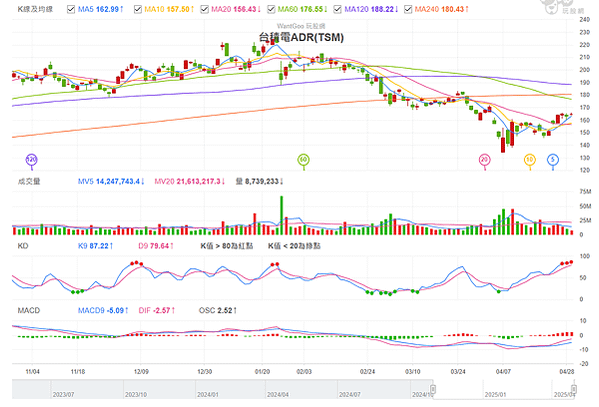Viewport: 599px width, 407px height.
Task: Disable the MA20 line checkbox
Action: tap(204, 9)
